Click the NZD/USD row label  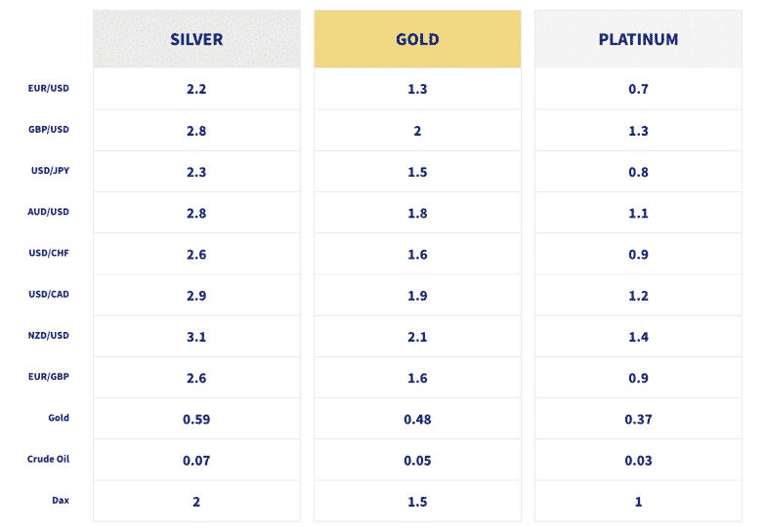49,336
